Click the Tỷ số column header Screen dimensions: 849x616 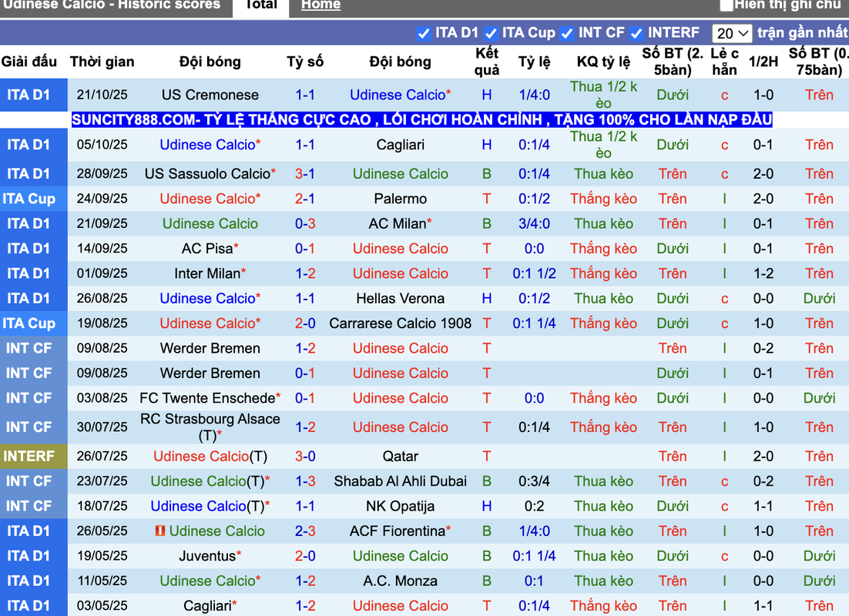pos(305,62)
